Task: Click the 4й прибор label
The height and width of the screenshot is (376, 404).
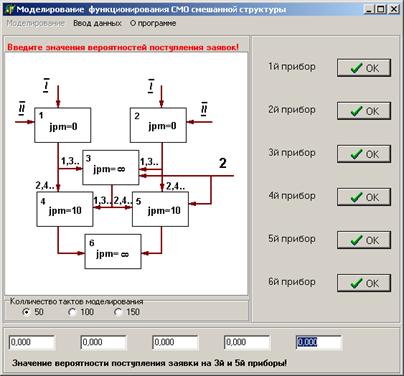Action: [292, 195]
